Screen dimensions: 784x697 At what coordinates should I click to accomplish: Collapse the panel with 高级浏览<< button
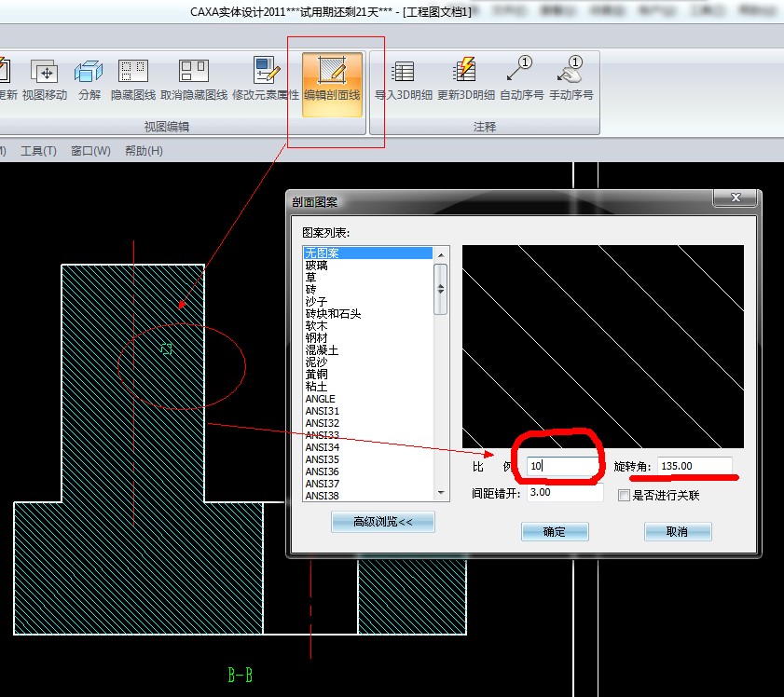click(383, 523)
